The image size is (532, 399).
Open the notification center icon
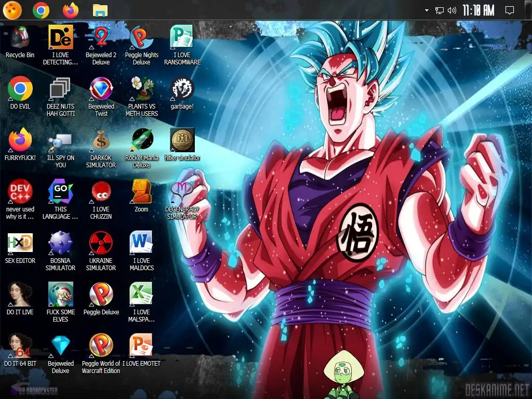pyautogui.click(x=509, y=10)
